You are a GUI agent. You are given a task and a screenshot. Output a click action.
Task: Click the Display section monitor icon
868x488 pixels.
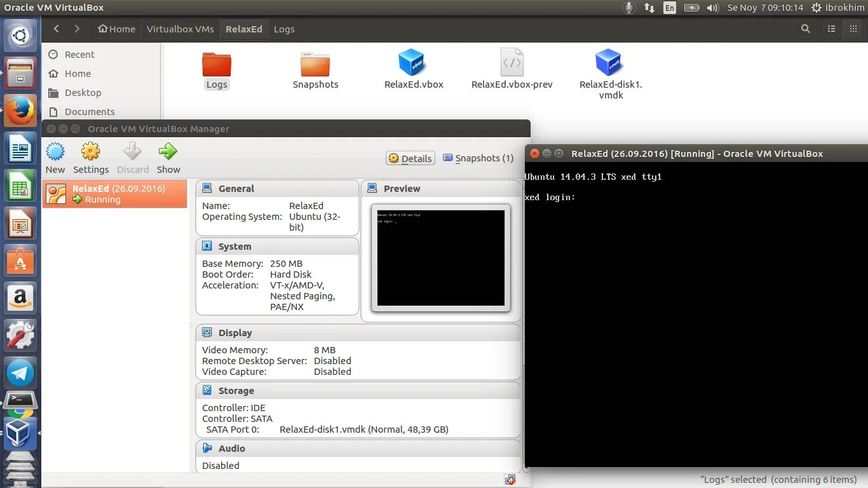(207, 333)
